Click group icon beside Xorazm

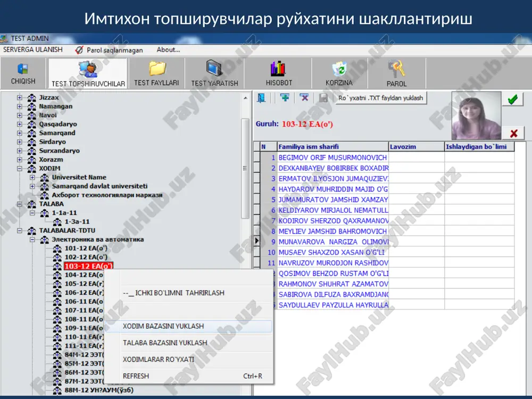[32, 160]
